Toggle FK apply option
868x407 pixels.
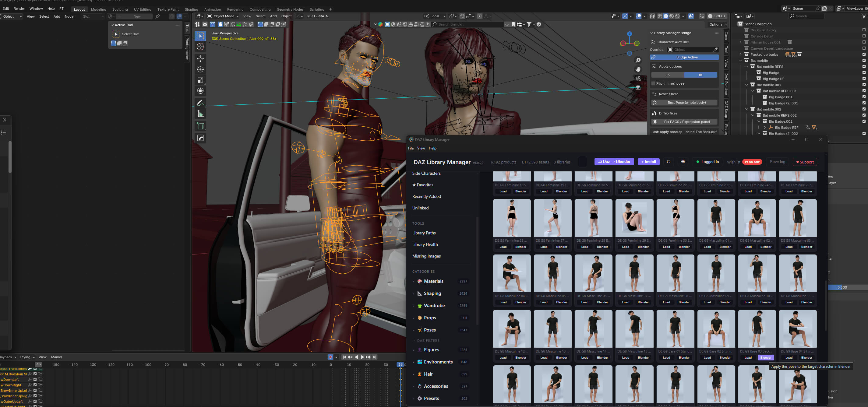click(668, 75)
